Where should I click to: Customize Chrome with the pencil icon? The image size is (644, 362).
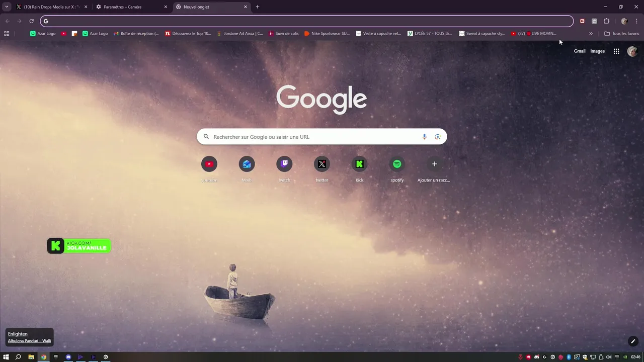[633, 341]
